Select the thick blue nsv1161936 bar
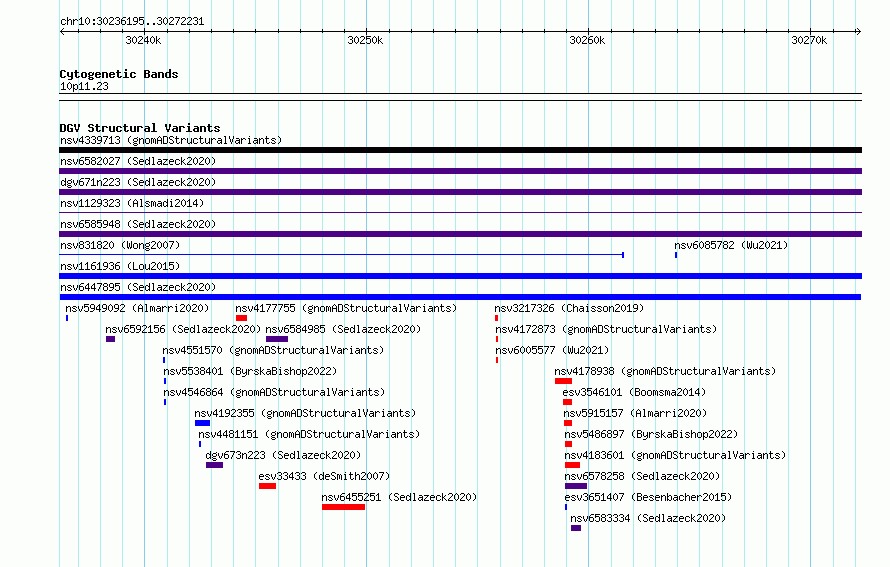The width and height of the screenshot is (890, 567). click(460, 276)
